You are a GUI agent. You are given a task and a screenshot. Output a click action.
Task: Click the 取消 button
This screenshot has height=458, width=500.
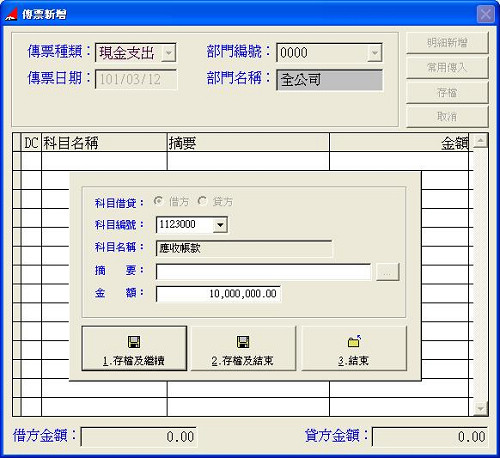pyautogui.click(x=447, y=117)
